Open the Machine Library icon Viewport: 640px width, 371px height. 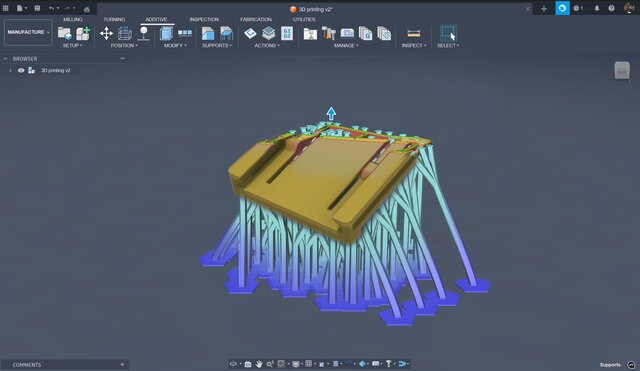[347, 33]
